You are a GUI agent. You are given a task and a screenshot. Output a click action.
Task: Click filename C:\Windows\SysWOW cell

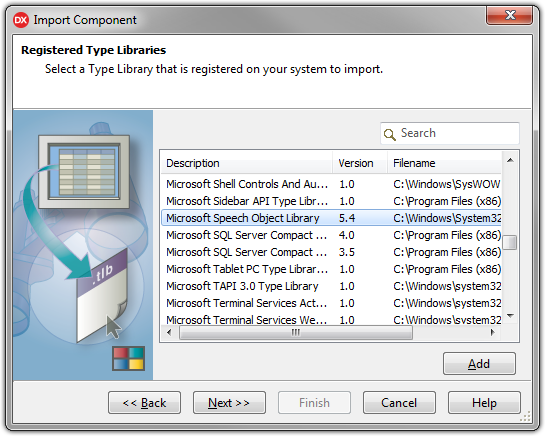447,184
